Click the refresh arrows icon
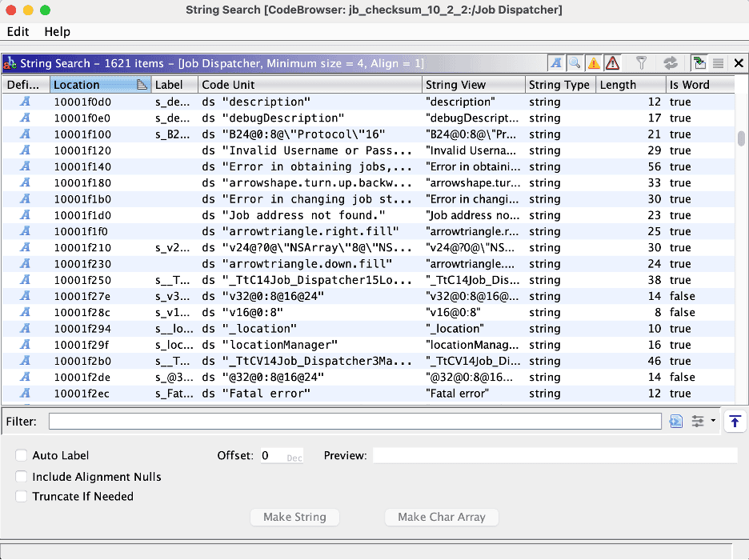The image size is (749, 560). tap(671, 63)
